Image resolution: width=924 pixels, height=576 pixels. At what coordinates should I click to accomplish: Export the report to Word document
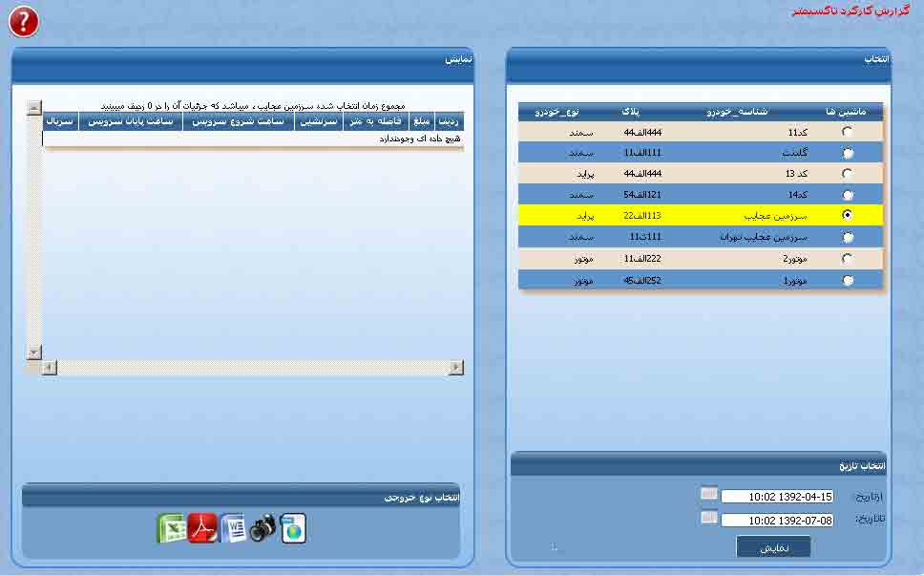234,528
